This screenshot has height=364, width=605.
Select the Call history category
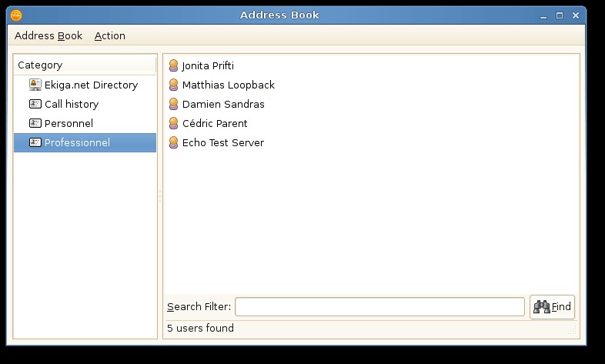(85, 104)
